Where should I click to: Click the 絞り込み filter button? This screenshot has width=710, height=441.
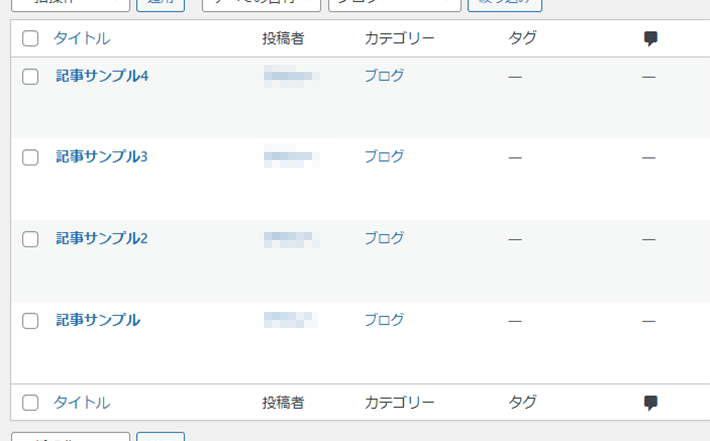pos(505,4)
